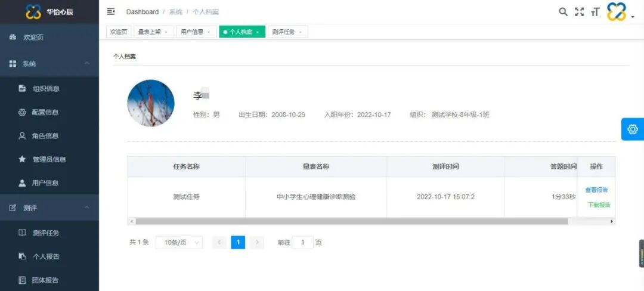Focus the 前往 page number input
Viewport: 644px width, 291px height.
click(303, 243)
